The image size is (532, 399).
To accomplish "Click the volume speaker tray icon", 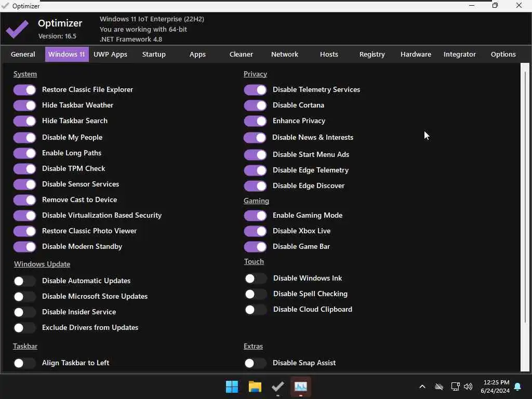I will tap(468, 387).
